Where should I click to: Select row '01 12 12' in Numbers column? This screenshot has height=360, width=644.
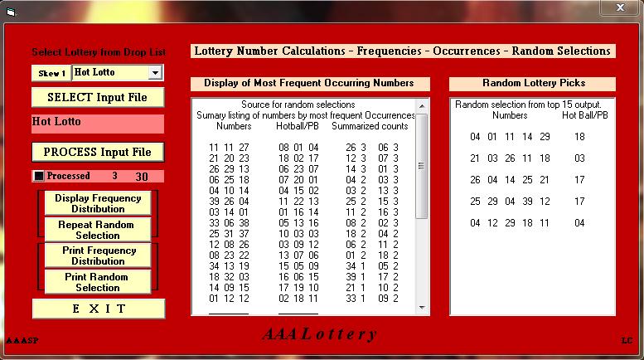(229, 299)
